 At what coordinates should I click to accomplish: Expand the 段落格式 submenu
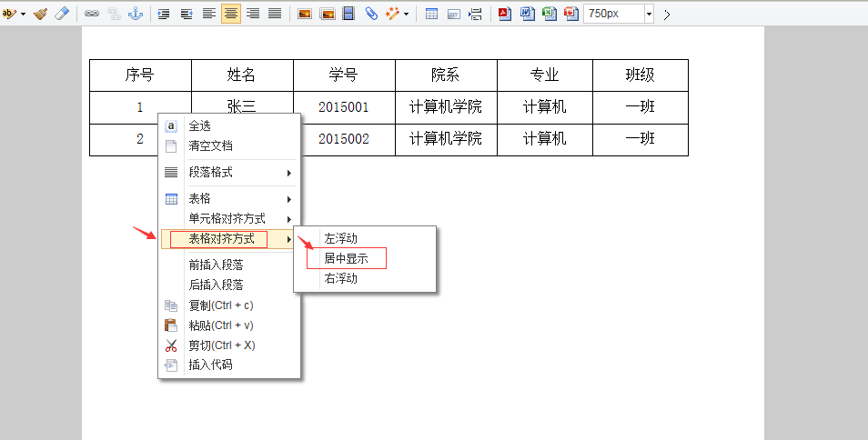(x=228, y=173)
